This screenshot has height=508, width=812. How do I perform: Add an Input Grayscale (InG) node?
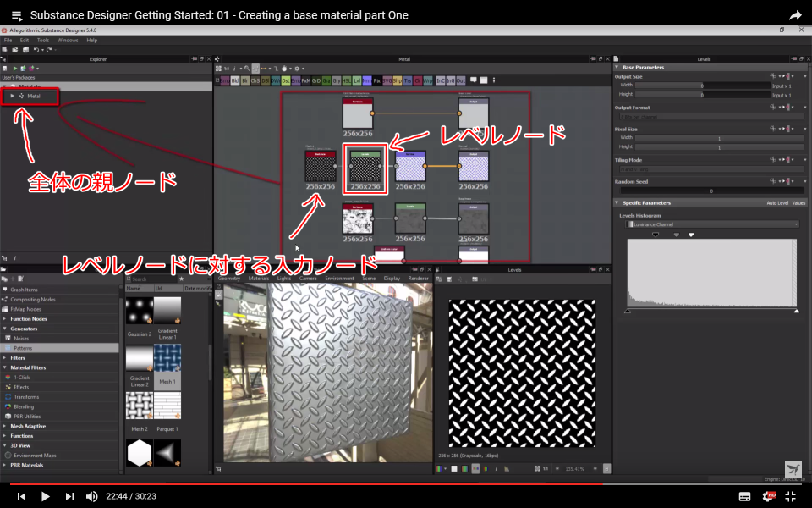451,80
